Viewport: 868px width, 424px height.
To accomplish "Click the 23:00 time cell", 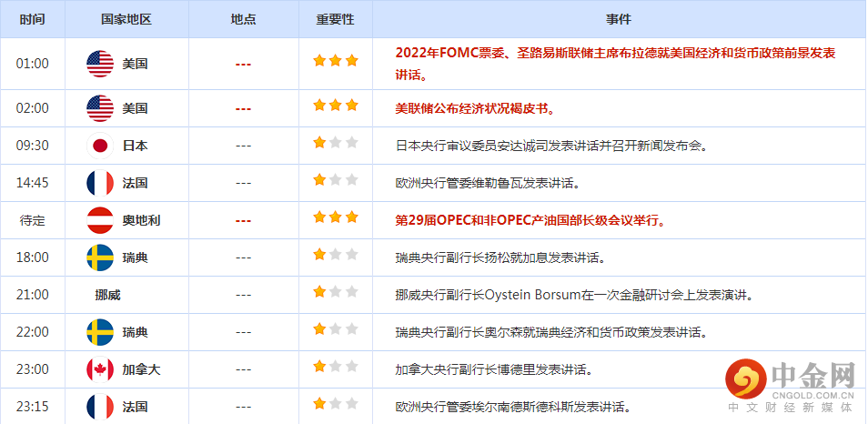I will tap(33, 369).
